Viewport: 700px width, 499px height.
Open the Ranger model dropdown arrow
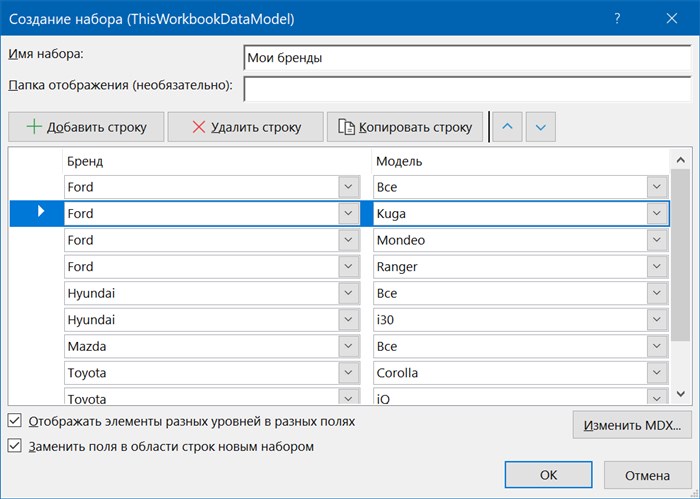(657, 266)
